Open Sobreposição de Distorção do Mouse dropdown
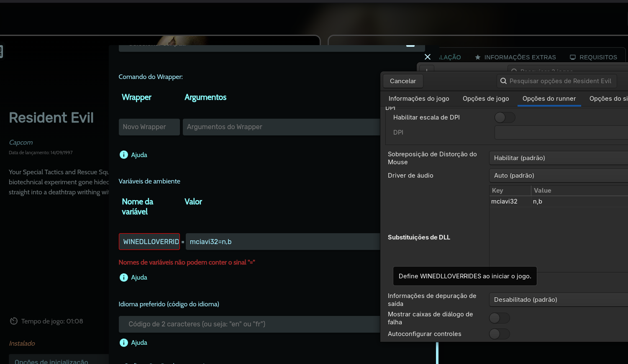 [x=559, y=158]
